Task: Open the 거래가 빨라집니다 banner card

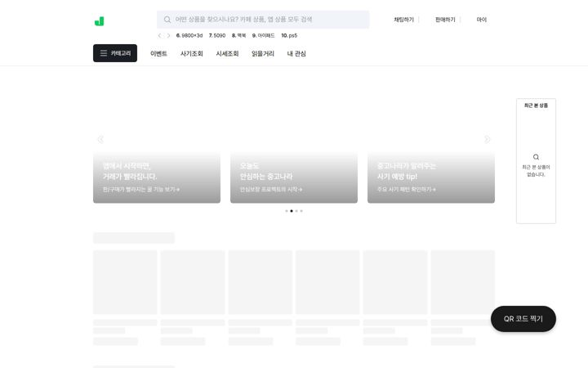Action: click(x=157, y=139)
